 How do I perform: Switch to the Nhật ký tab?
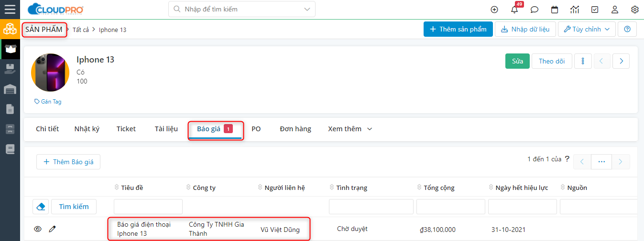pos(87,129)
